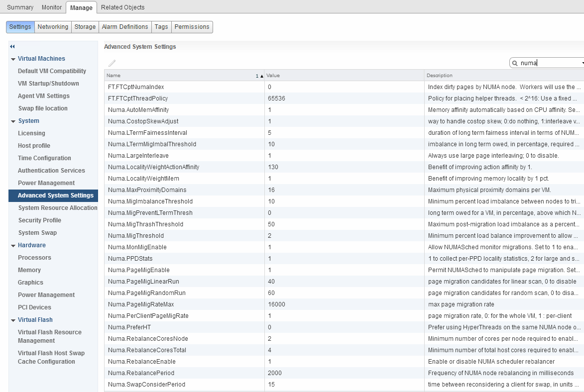The height and width of the screenshot is (392, 584).
Task: Open Memory under Hardware
Action: click(29, 270)
